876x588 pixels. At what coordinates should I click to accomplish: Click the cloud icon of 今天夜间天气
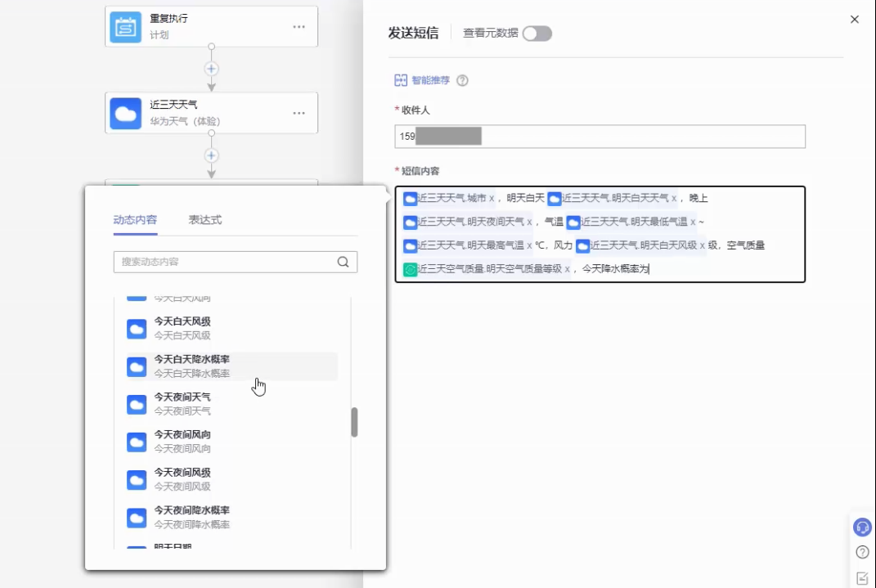point(137,404)
